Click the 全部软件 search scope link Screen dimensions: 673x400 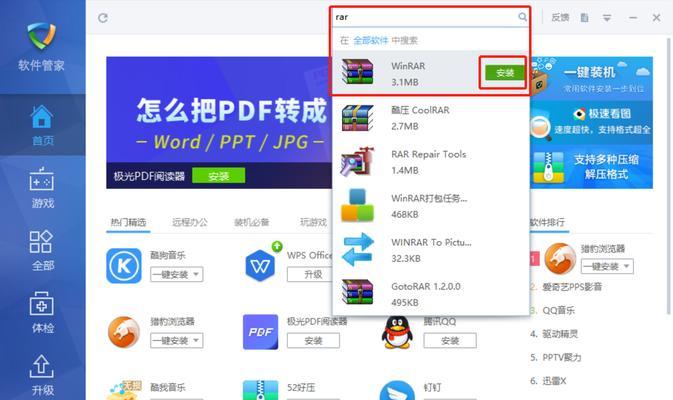point(371,40)
